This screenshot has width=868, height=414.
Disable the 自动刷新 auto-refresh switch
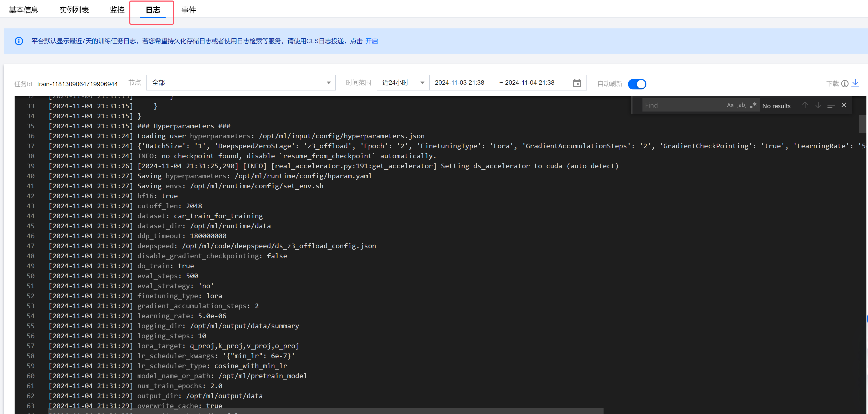click(637, 84)
